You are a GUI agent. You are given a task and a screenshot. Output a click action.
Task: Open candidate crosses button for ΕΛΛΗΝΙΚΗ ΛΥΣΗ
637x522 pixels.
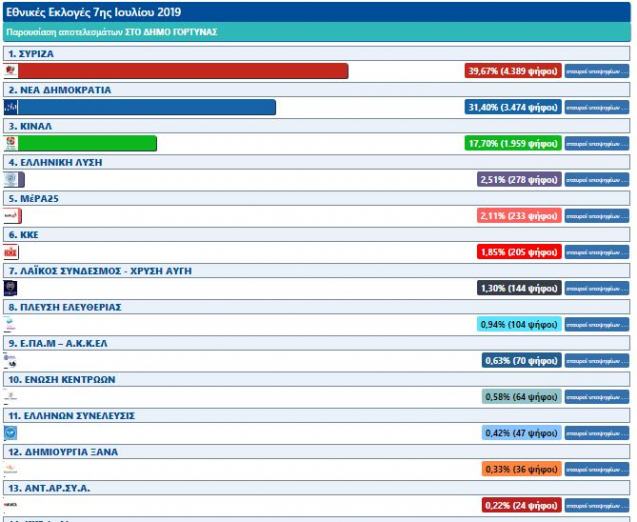pyautogui.click(x=597, y=180)
